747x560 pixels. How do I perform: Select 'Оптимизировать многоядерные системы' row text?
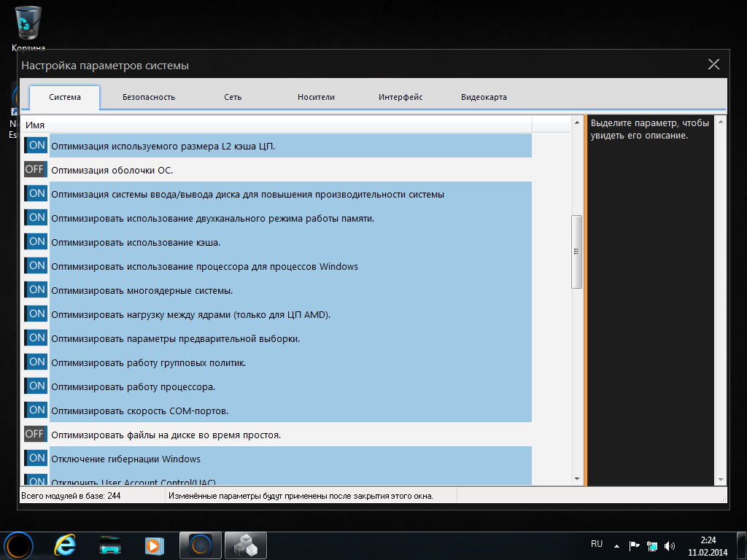point(142,291)
